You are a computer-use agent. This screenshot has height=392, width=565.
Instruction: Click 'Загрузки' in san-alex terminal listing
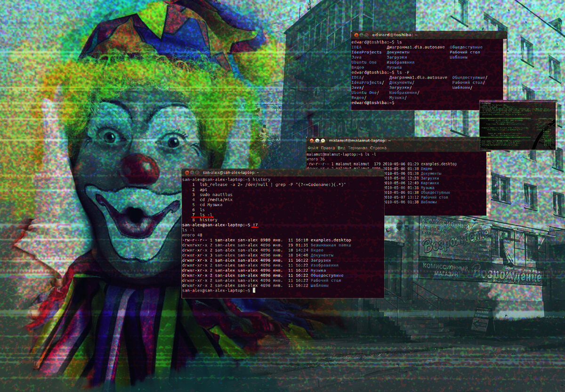(321, 260)
